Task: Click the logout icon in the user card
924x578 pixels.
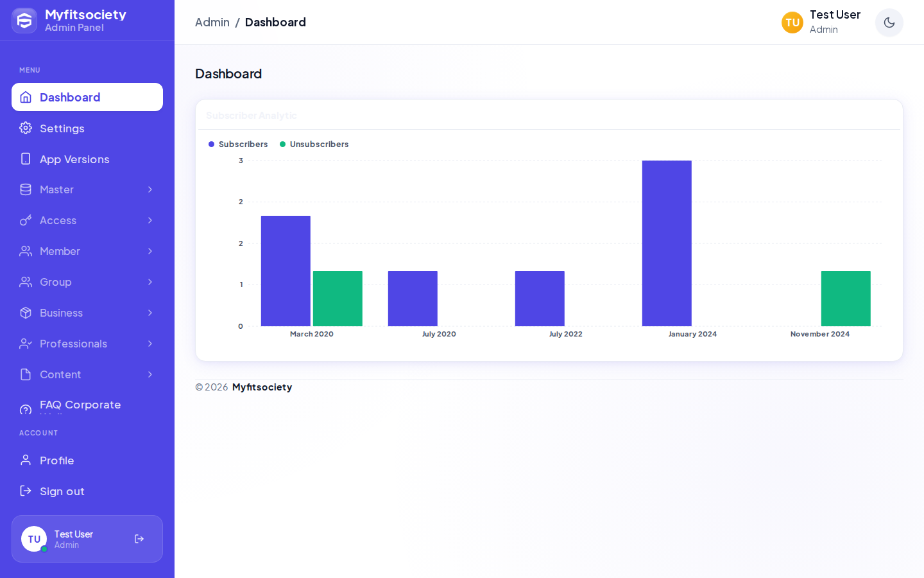Action: pos(139,539)
